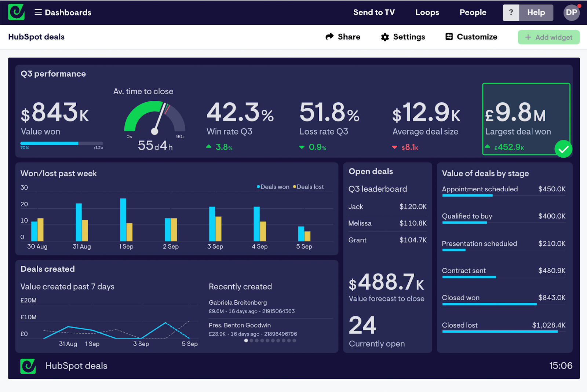Image resolution: width=587 pixels, height=392 pixels.
Task: Click the up arrow beside £452.9K
Action: tap(488, 146)
